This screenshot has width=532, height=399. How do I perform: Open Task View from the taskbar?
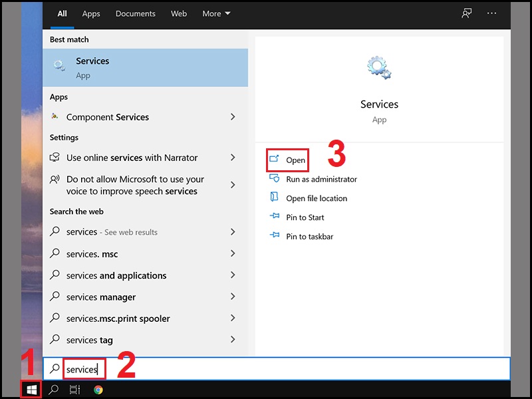point(75,390)
